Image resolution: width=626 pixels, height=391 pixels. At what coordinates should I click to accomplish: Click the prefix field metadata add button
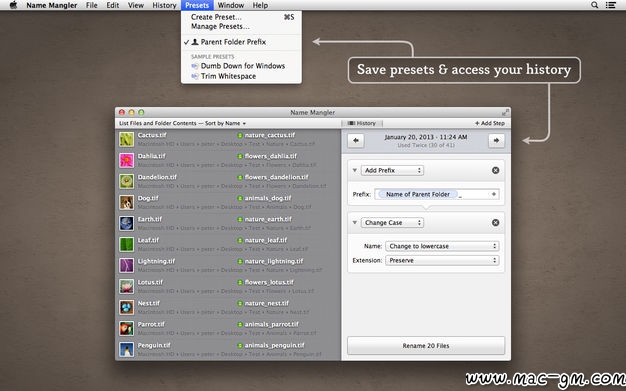pos(494,194)
